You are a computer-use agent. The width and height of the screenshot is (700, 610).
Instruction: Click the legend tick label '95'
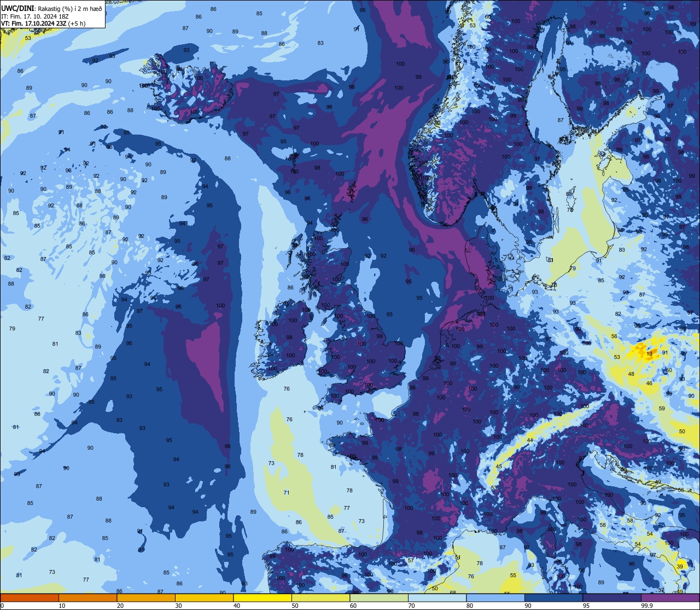point(587,606)
